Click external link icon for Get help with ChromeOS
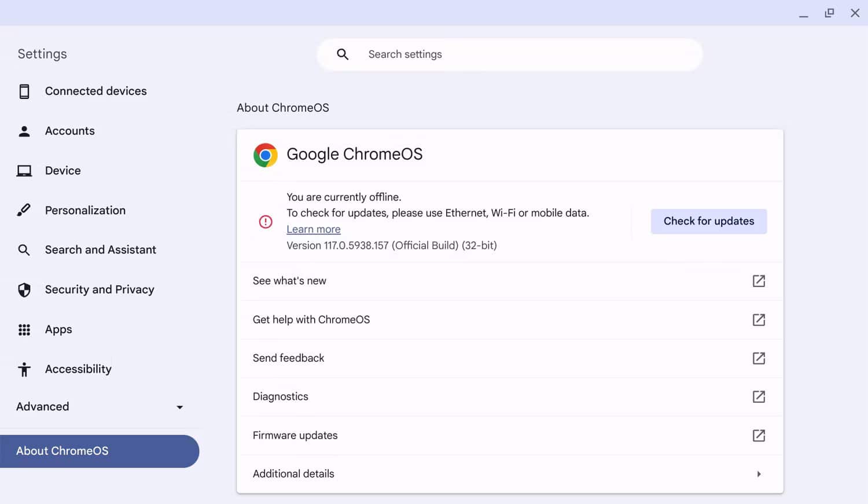868x504 pixels. [x=759, y=320]
